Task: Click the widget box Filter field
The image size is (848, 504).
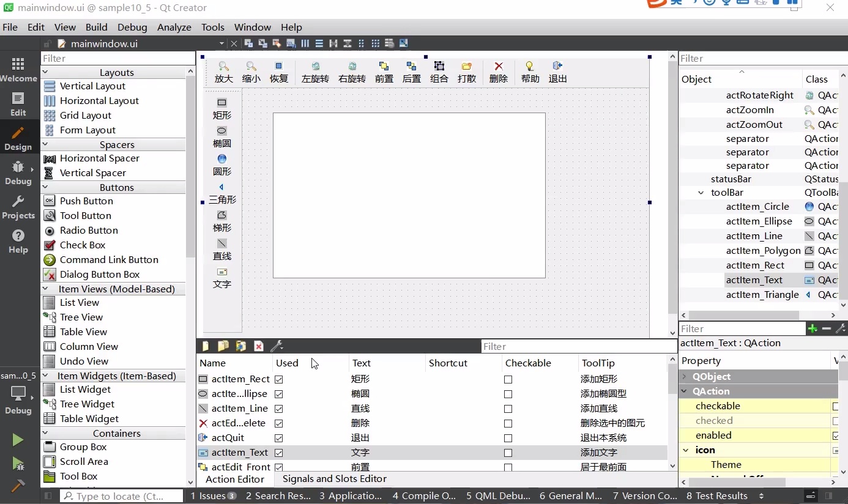Action: click(x=117, y=58)
